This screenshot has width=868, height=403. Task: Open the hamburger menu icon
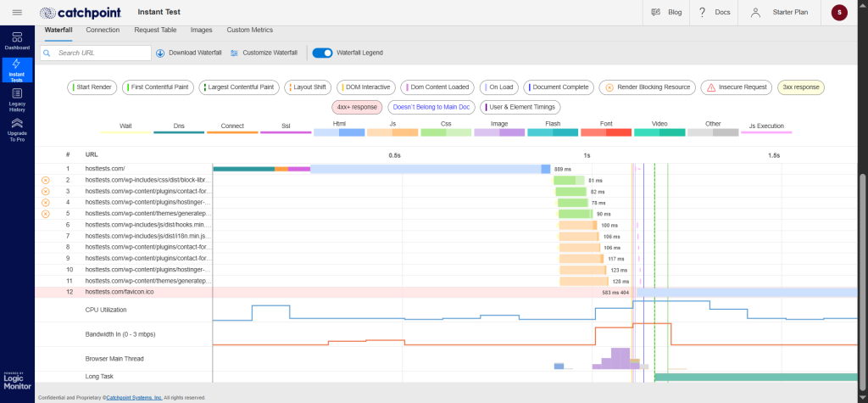17,13
